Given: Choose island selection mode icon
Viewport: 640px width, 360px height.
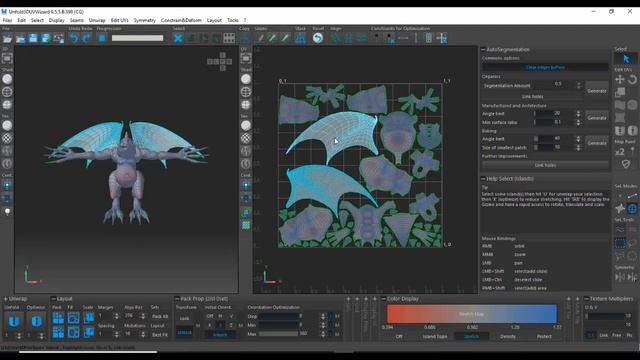Looking at the screenshot, I should tap(632, 209).
